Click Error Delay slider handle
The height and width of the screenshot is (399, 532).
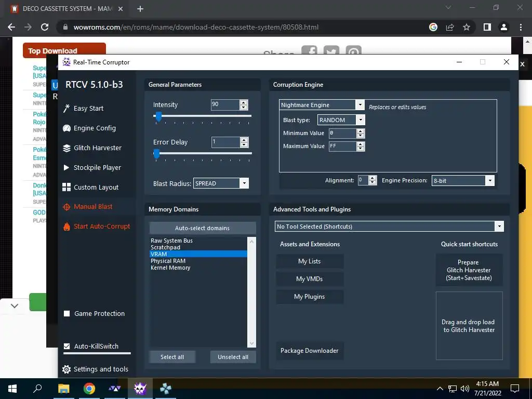(156, 154)
